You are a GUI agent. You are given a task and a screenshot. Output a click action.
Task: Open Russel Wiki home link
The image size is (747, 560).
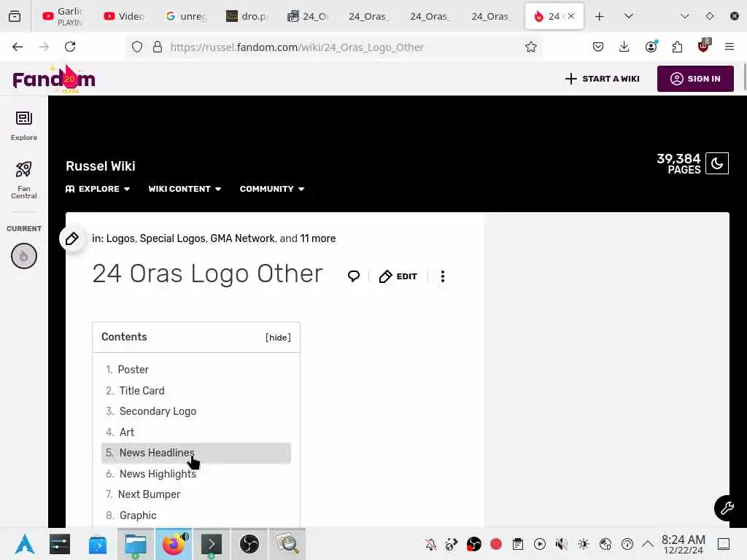tap(101, 166)
